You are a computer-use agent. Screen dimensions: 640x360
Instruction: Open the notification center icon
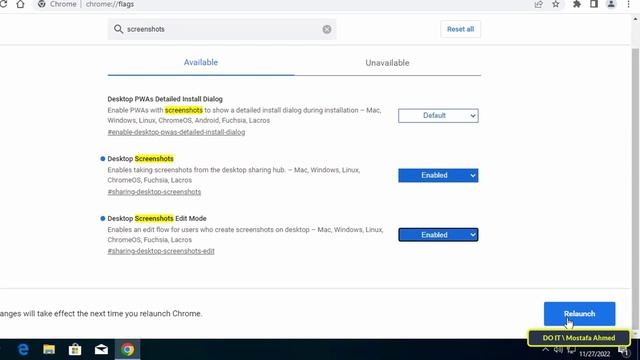pyautogui.click(x=624, y=351)
